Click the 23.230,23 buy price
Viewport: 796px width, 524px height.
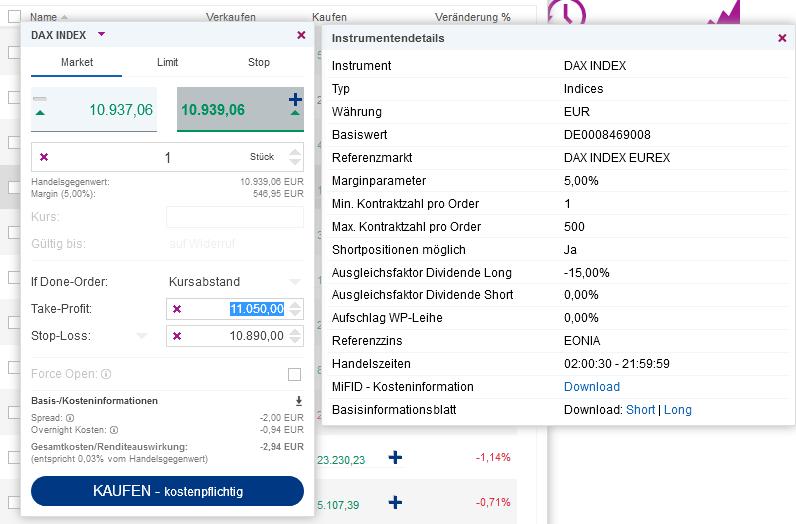[341, 460]
